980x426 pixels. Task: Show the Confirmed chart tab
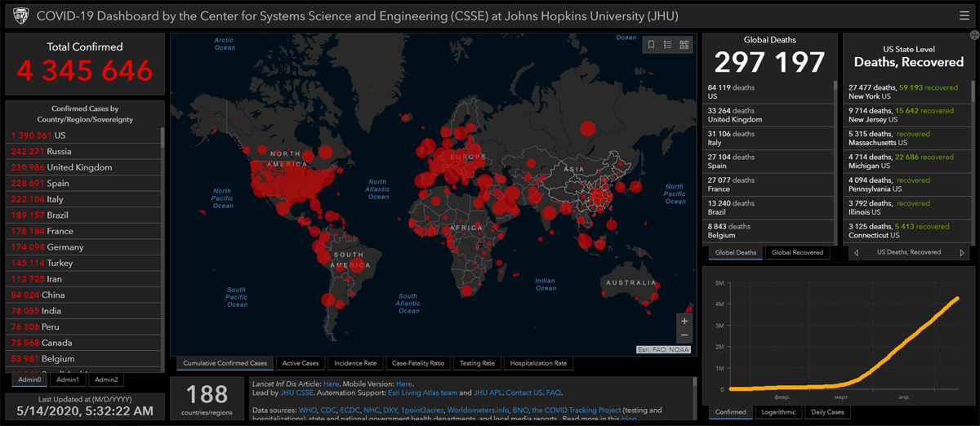tap(730, 412)
